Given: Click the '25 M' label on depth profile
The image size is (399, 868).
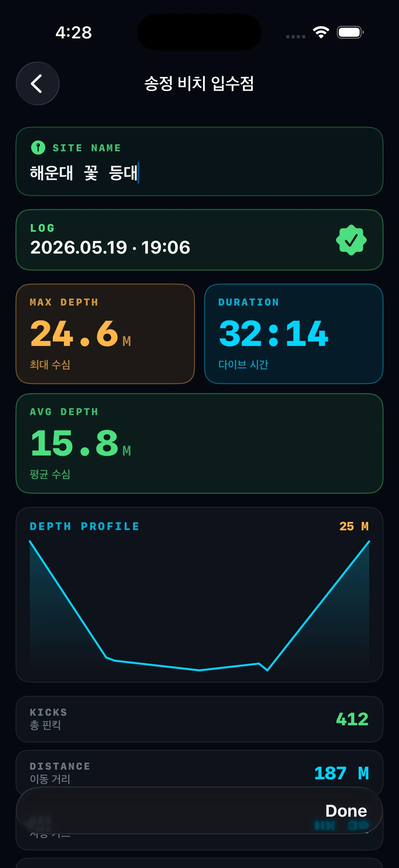Looking at the screenshot, I should (x=354, y=526).
